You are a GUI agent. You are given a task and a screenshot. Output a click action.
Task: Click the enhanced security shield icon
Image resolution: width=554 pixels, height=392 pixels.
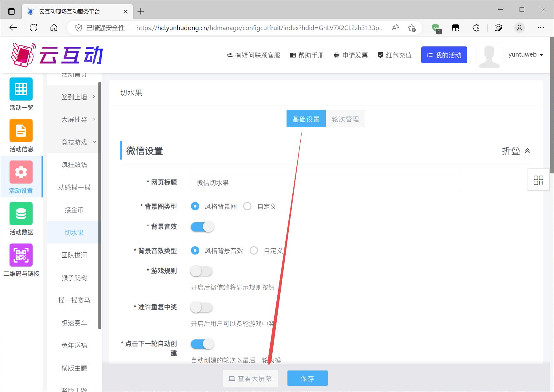point(79,28)
